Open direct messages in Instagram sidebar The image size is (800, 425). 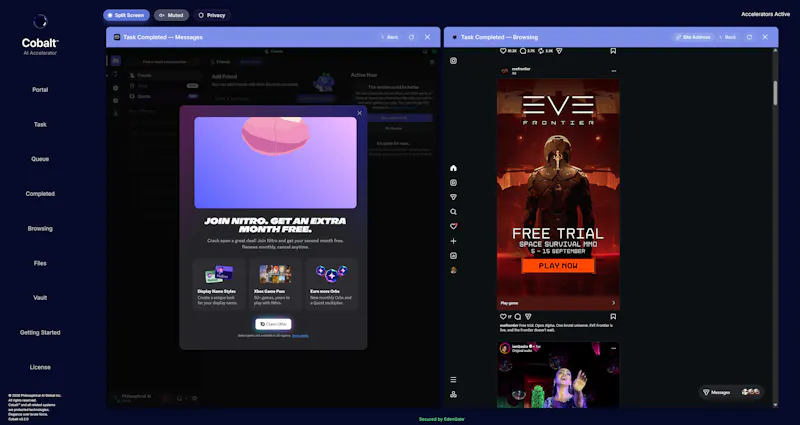click(x=454, y=197)
